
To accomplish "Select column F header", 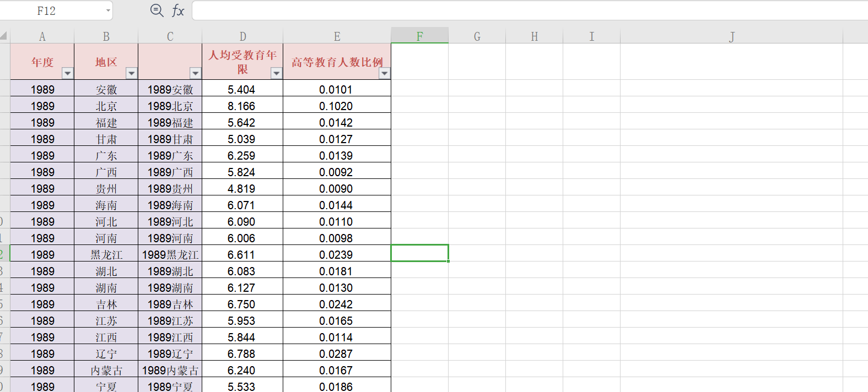I will [x=420, y=36].
